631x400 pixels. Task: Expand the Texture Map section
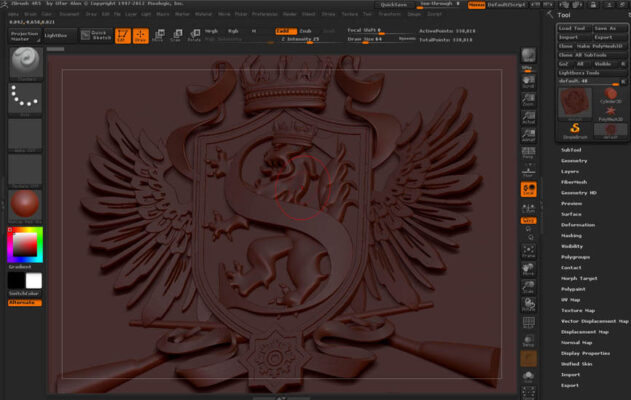coord(578,310)
